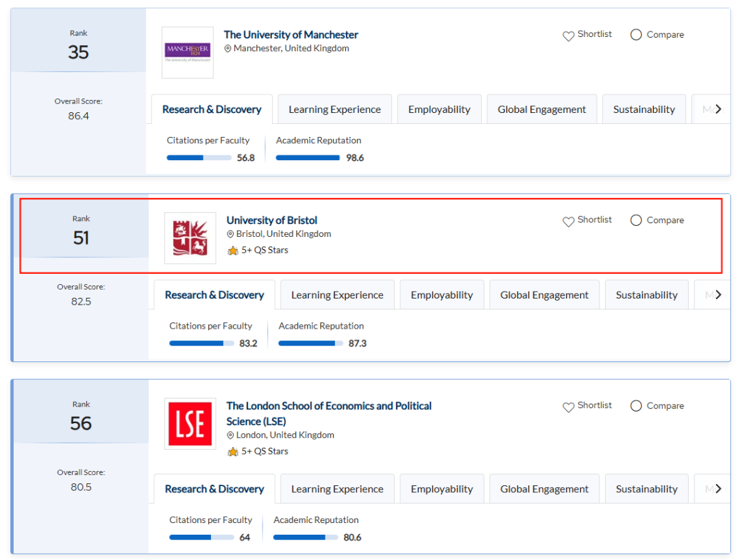Click the University of Manchester logo
This screenshot has height=560, width=740.
click(188, 53)
